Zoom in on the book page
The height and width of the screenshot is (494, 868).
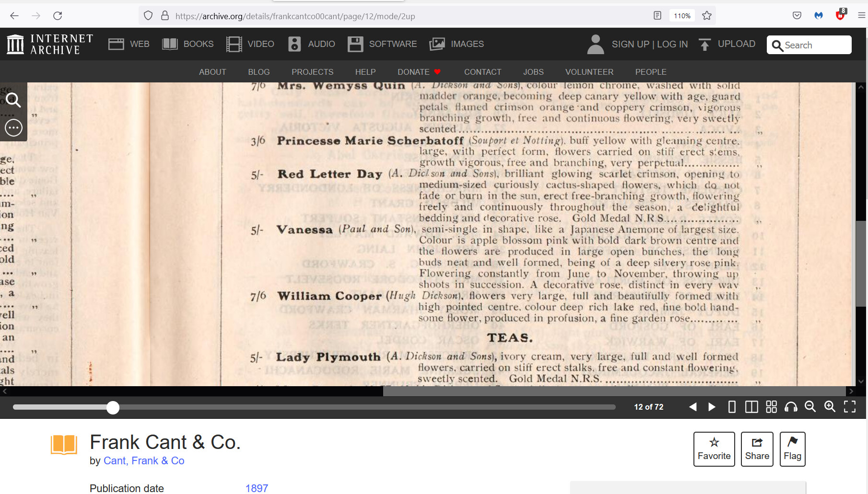coord(830,407)
